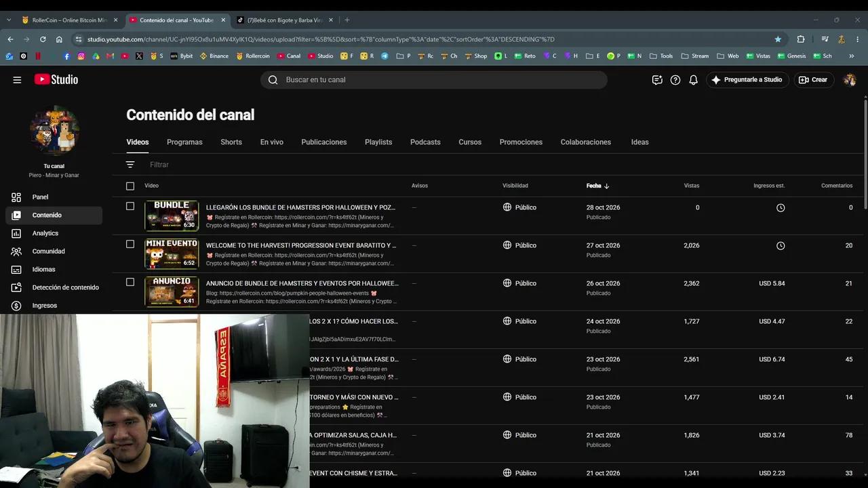868x488 pixels.
Task: Open Comunidad in the sidebar
Action: pyautogui.click(x=54, y=251)
